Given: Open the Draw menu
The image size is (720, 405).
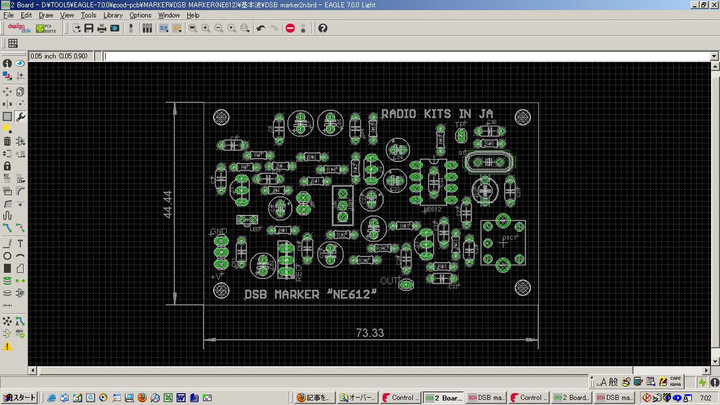Looking at the screenshot, I should (46, 15).
